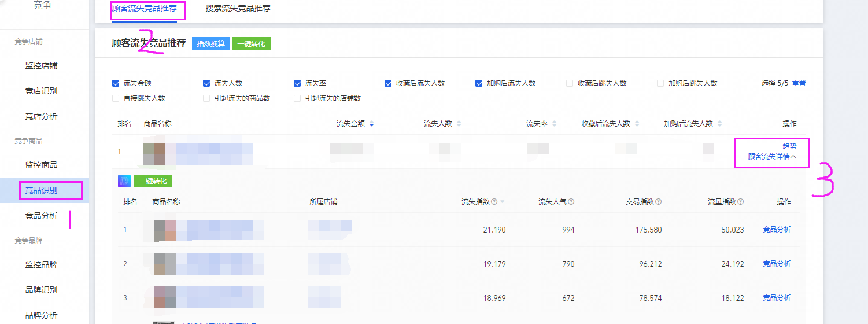Open product thumbnail in the 19,179 row
This screenshot has height=324, width=868.
(x=165, y=264)
